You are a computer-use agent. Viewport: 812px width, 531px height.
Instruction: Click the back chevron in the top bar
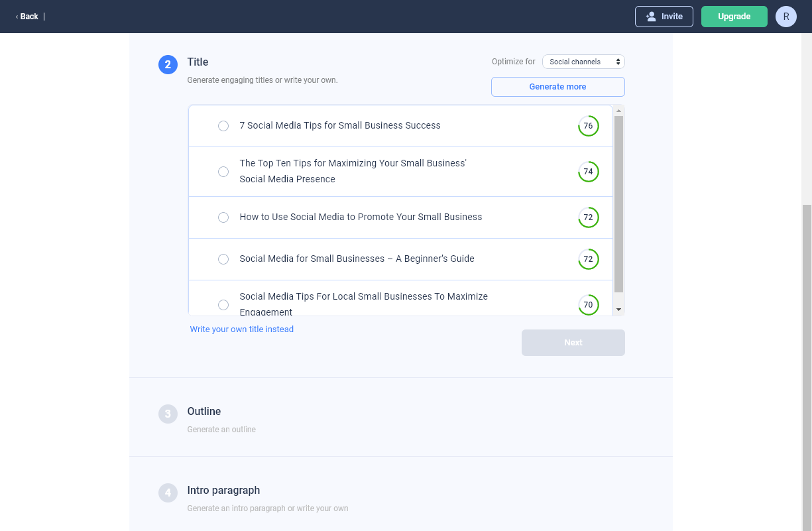17,16
